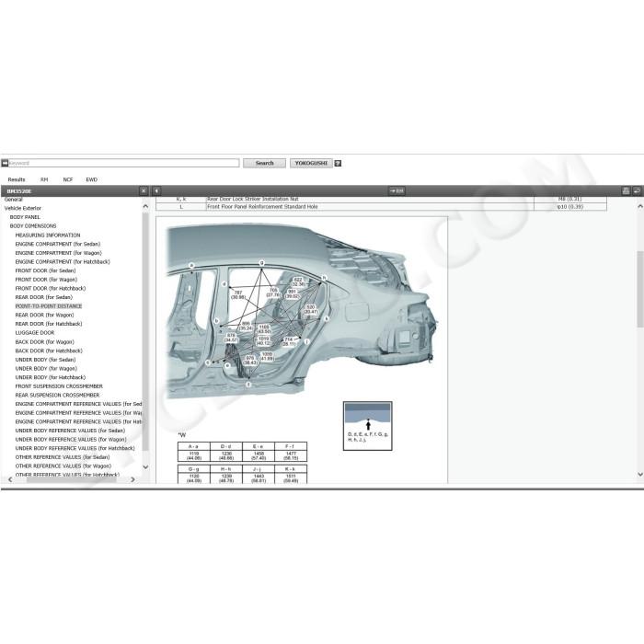Image resolution: width=644 pixels, height=644 pixels.
Task: Switch to the Results tab
Action: click(x=17, y=179)
